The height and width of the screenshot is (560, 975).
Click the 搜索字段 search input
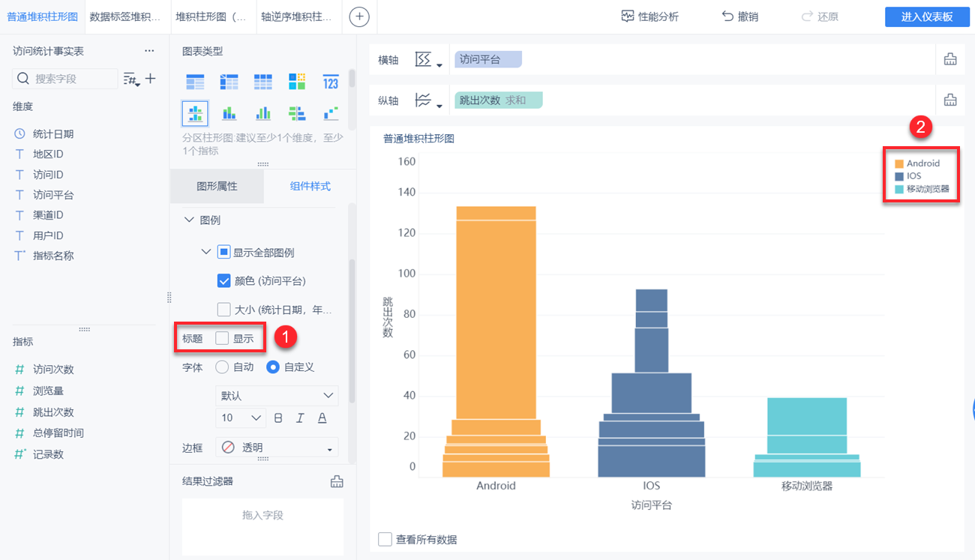pos(65,79)
